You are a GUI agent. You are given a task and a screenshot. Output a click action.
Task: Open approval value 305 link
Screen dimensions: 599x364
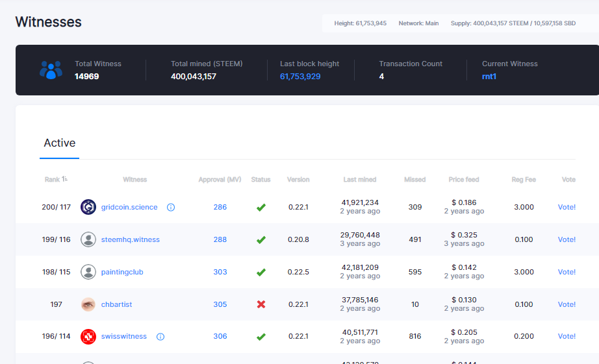coord(220,304)
